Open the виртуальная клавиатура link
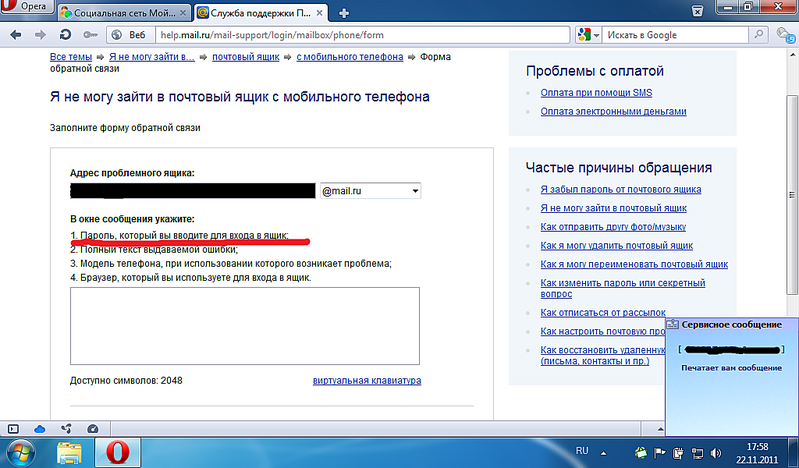The image size is (799, 468). tap(367, 380)
